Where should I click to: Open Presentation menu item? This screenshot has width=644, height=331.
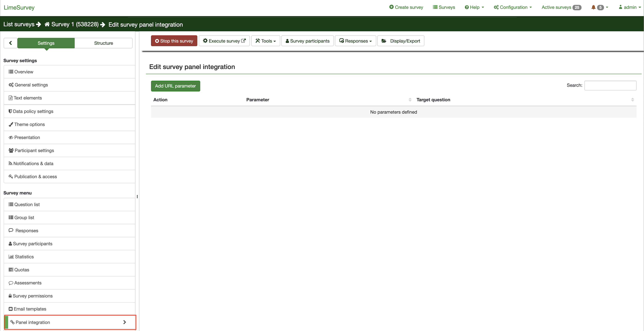point(70,137)
